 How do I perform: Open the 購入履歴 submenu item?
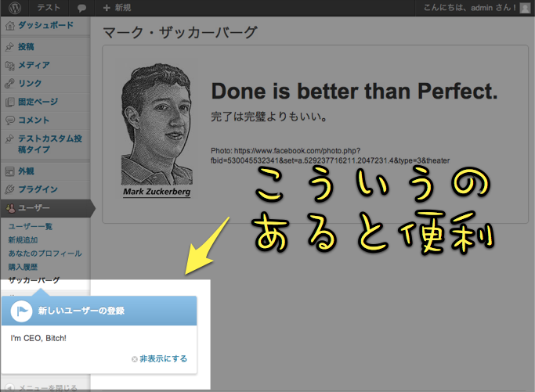(22, 267)
